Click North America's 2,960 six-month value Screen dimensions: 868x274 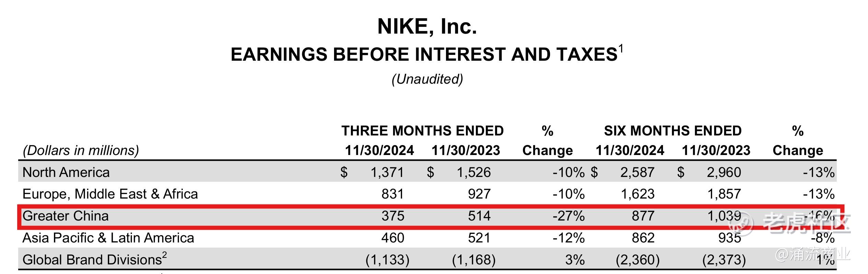tap(724, 172)
